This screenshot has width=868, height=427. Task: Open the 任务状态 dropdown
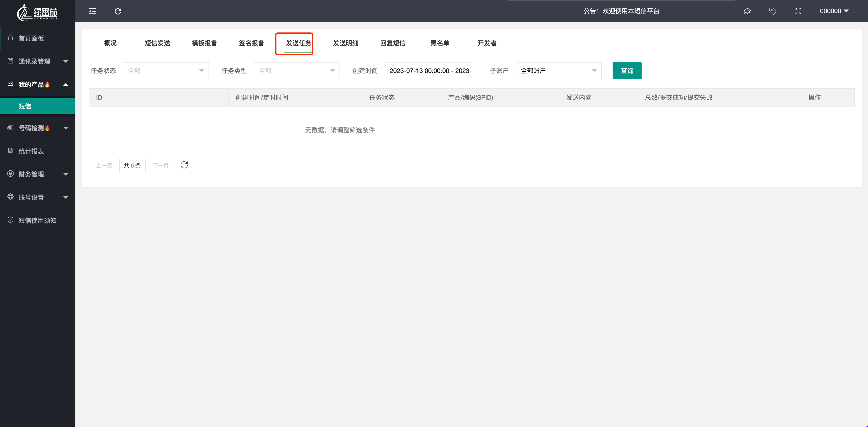click(165, 71)
